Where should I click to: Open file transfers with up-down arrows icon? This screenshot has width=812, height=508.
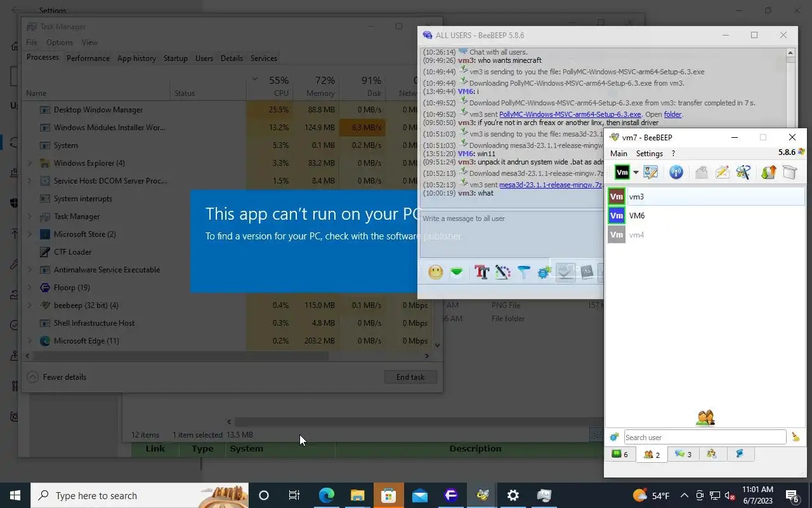click(768, 172)
